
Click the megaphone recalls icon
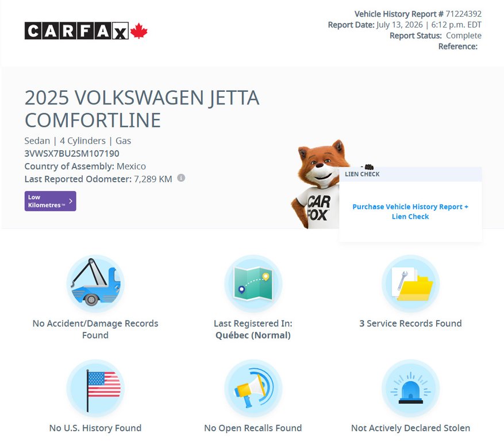pos(253,388)
